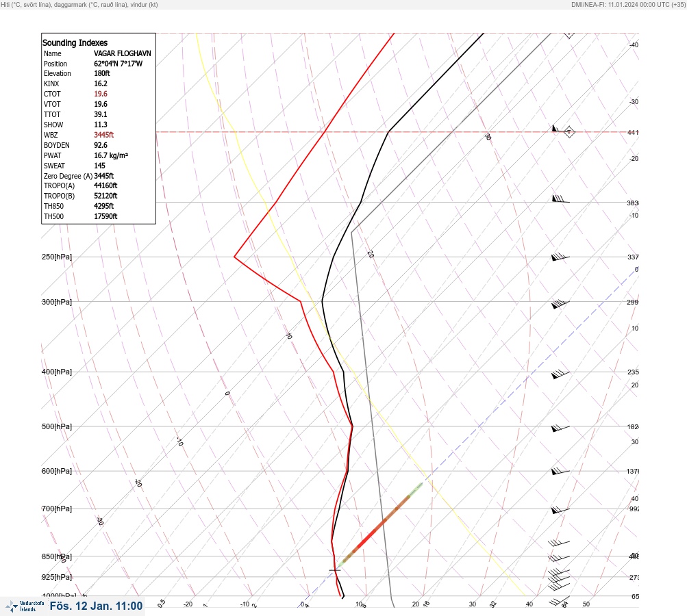Click the TROPO(A) value '44160ft'
The width and height of the screenshot is (687, 616).
click(x=105, y=185)
